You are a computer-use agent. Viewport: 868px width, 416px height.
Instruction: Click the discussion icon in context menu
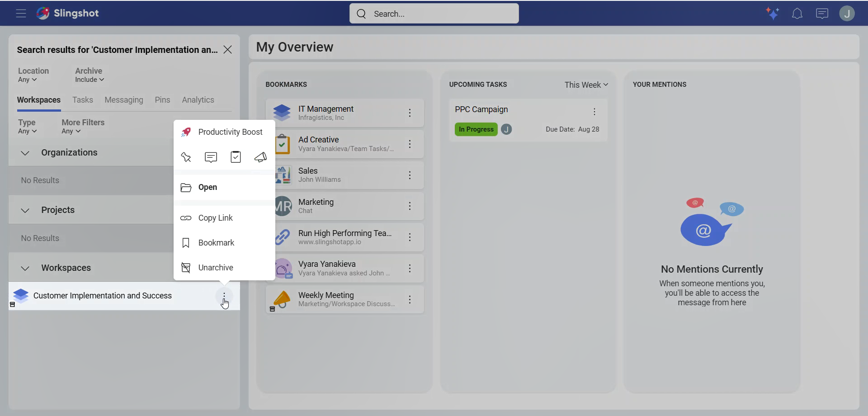pyautogui.click(x=211, y=157)
